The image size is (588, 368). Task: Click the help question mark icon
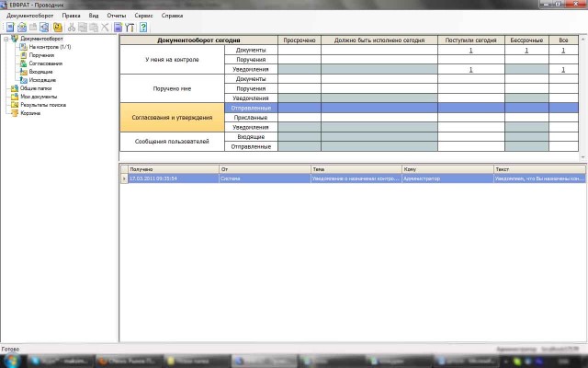click(x=144, y=28)
